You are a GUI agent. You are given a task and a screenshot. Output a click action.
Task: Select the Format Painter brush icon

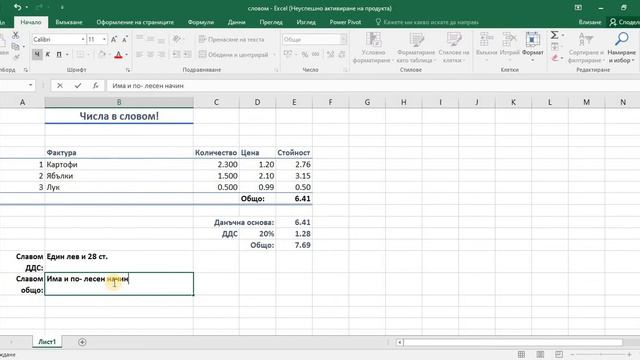[x=16, y=57]
